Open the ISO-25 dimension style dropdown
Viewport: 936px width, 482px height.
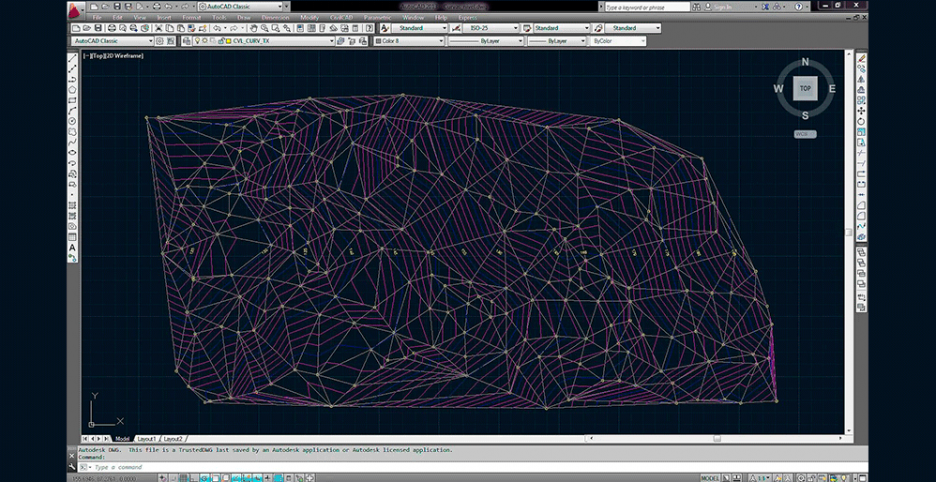[492, 28]
